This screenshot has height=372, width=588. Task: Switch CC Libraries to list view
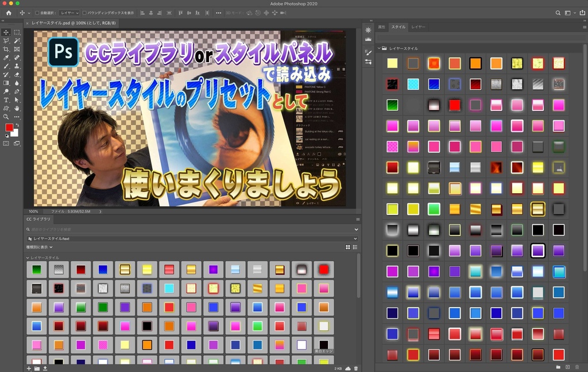(x=354, y=246)
